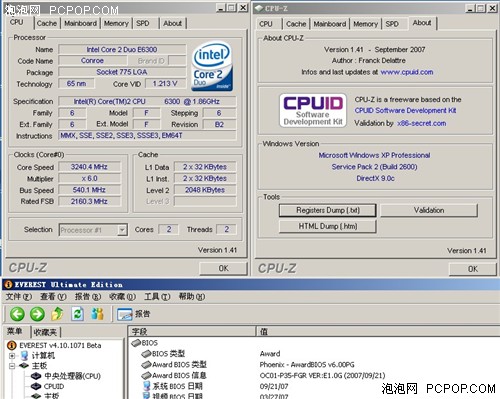Click the Conroe code name field
The image size is (500, 399).
pyautogui.click(x=93, y=61)
